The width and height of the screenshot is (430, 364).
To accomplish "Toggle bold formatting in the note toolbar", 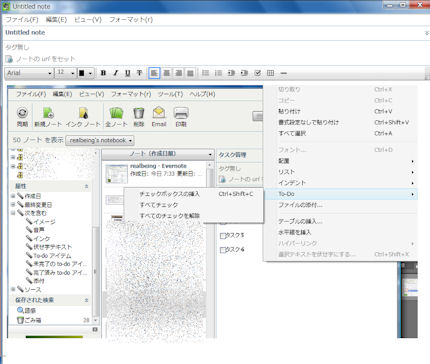I will tap(103, 73).
